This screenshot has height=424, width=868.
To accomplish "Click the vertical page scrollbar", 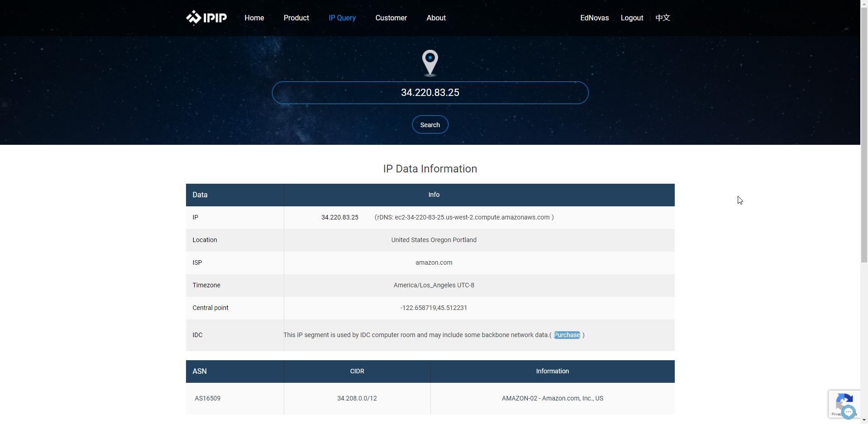I will click(x=864, y=212).
